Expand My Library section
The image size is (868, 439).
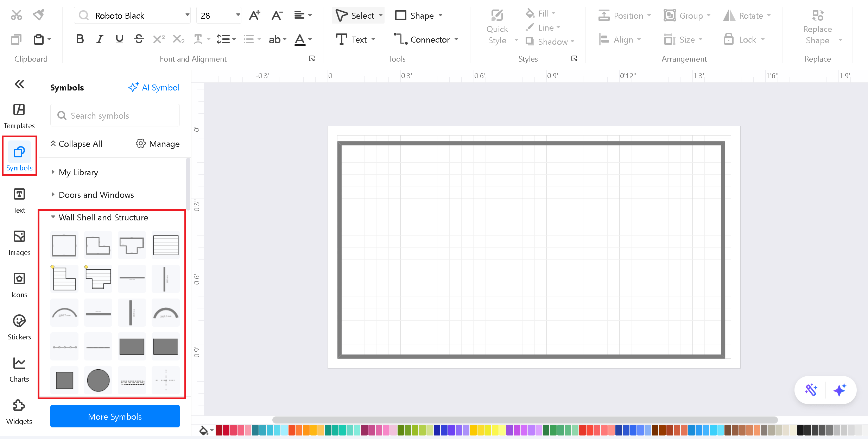point(75,172)
